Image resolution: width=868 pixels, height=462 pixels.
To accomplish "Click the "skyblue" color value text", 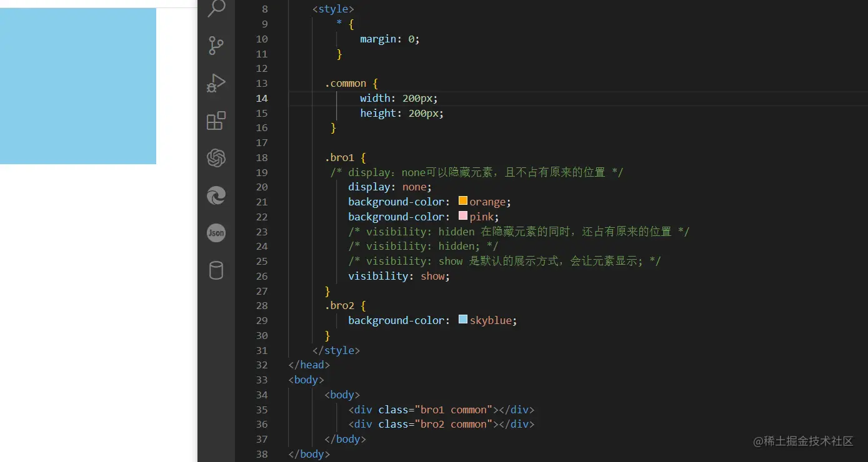I will pyautogui.click(x=491, y=321).
